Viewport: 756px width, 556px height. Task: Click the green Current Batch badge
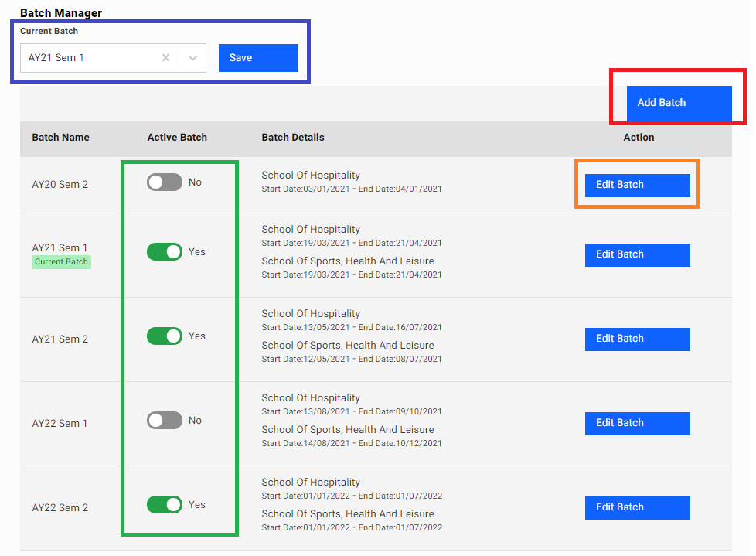tap(61, 262)
